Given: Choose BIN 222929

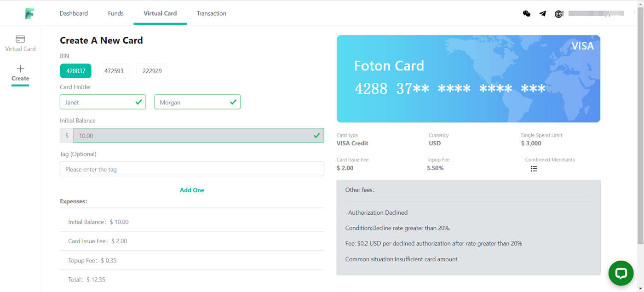Looking at the screenshot, I should click(x=152, y=71).
